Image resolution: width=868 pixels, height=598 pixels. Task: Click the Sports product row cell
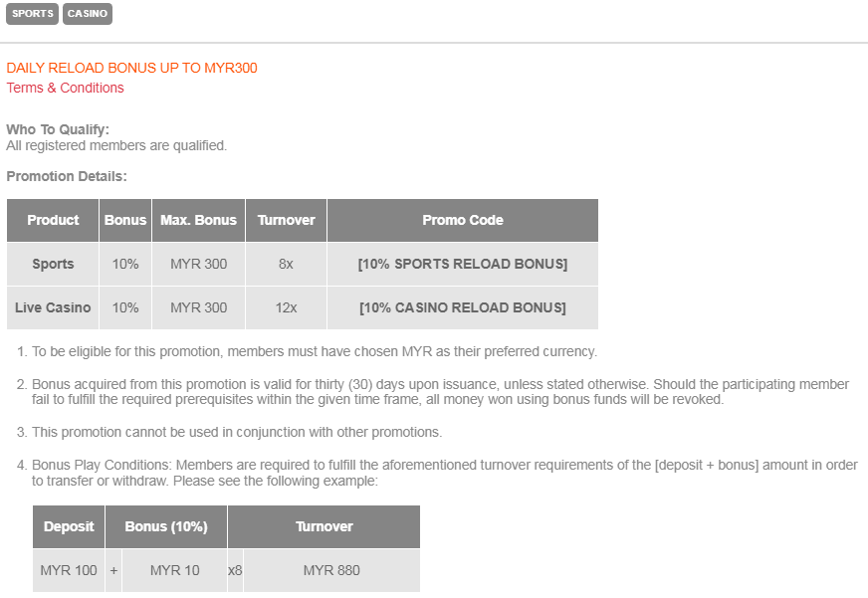pyautogui.click(x=54, y=264)
